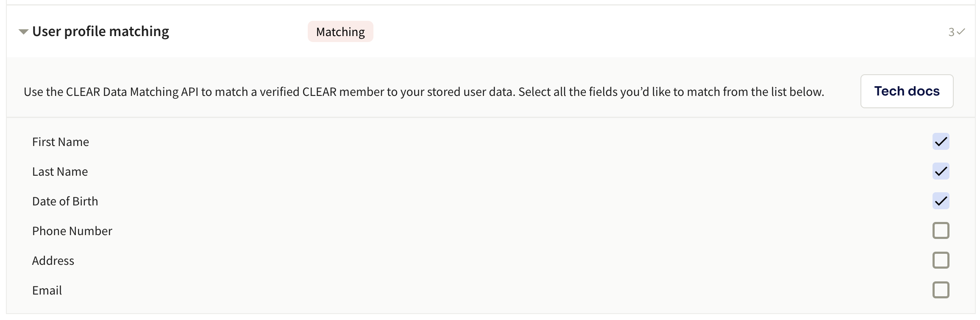This screenshot has width=980, height=320.
Task: Click the checkmark icon beside count 3
Action: point(961,32)
